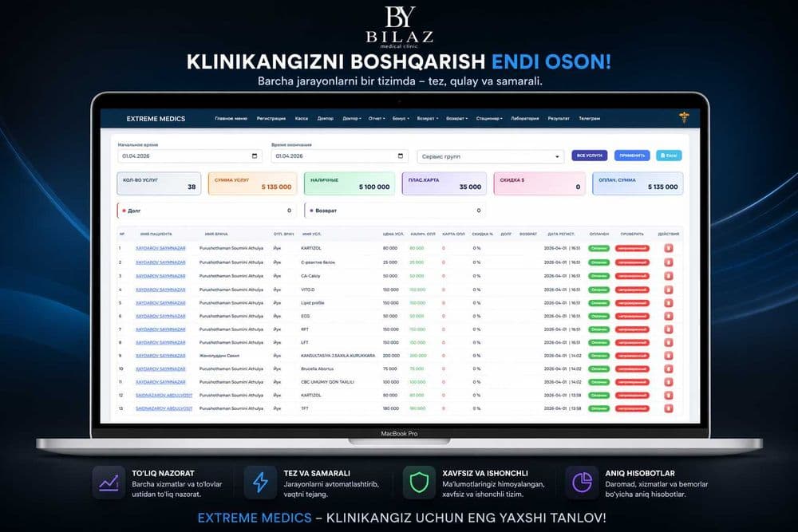Delete the C-реактив белок row
Screen dimensions: 798x532
click(668, 262)
